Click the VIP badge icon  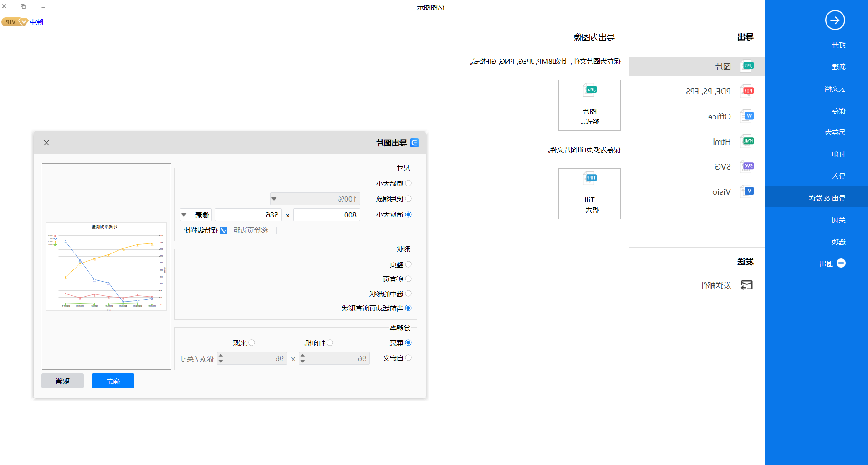click(15, 22)
